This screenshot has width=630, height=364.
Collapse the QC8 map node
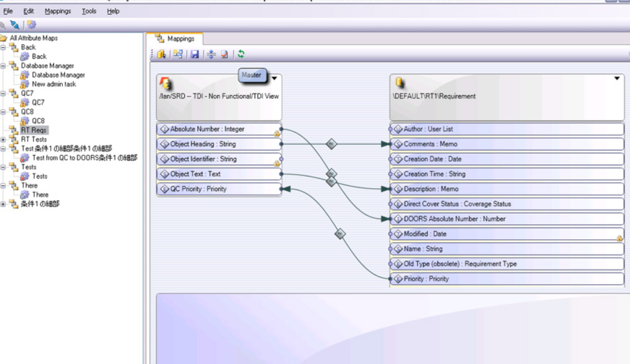[3, 112]
